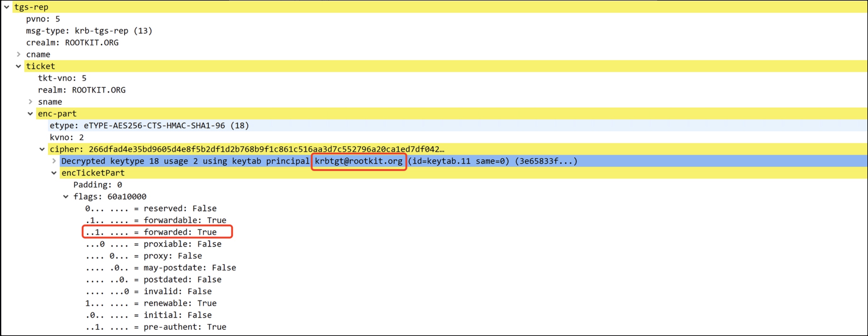Image resolution: width=868 pixels, height=336 pixels.
Task: Select the forwardable: True flag row
Action: pos(156,220)
